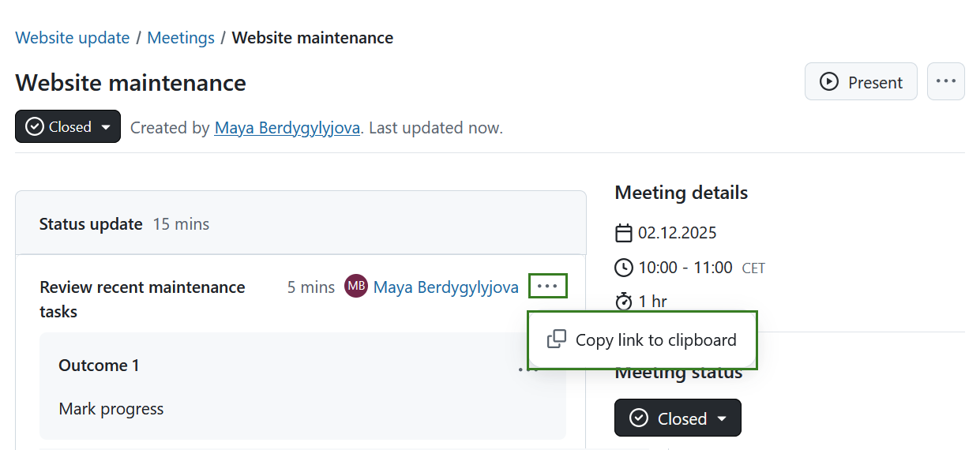Go to the Website update breadcrumb
Image resolution: width=980 pixels, height=450 pixels.
point(73,38)
